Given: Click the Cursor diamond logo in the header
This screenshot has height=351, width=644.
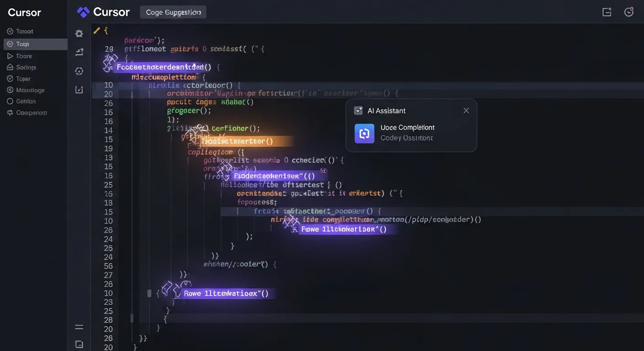Looking at the screenshot, I should 83,12.
